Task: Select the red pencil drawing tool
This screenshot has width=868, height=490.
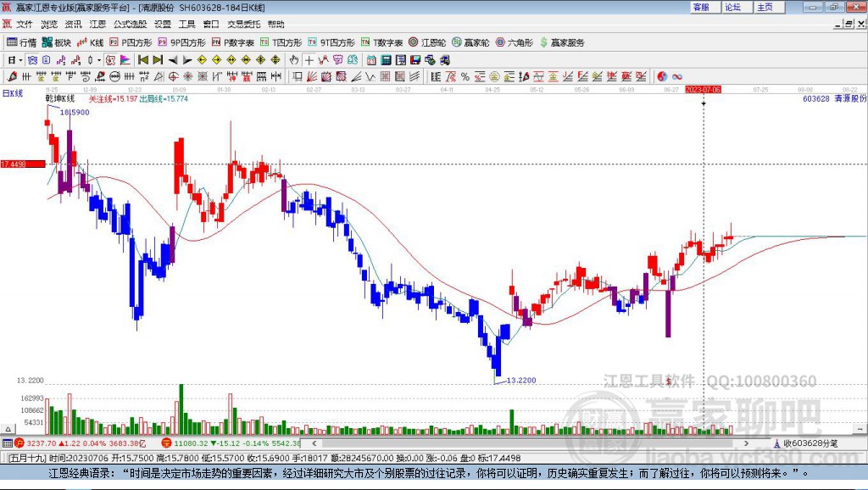Action: (x=12, y=76)
